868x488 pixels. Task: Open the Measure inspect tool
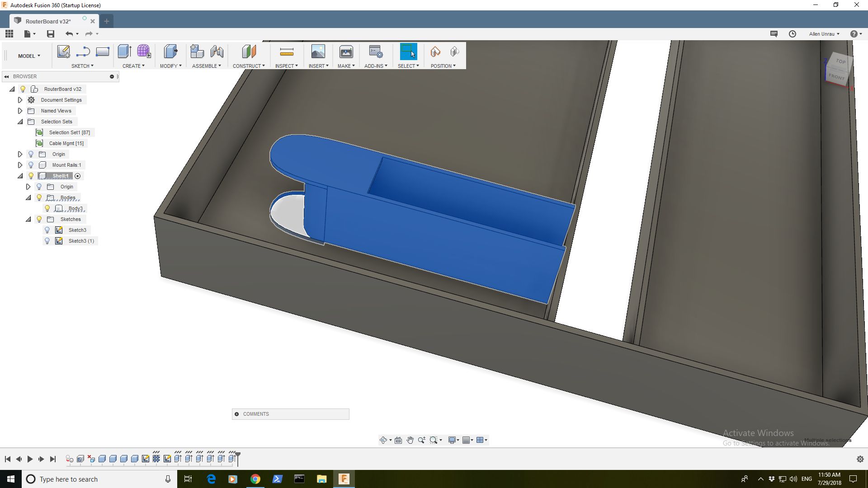(x=287, y=52)
